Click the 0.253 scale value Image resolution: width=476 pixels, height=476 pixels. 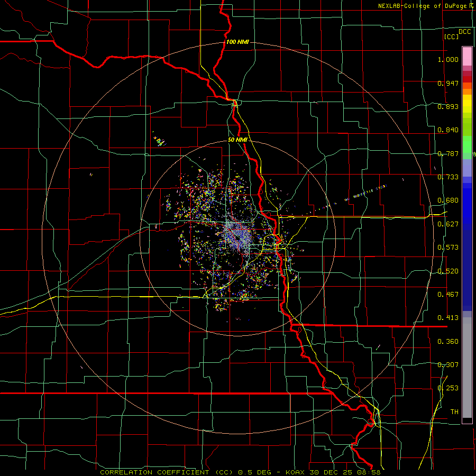click(448, 388)
